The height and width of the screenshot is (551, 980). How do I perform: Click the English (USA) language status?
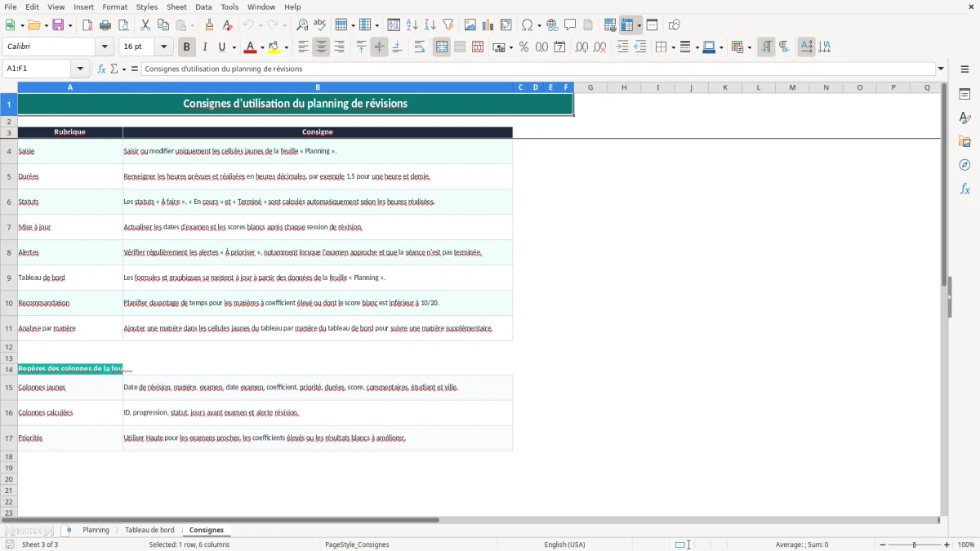(564, 544)
